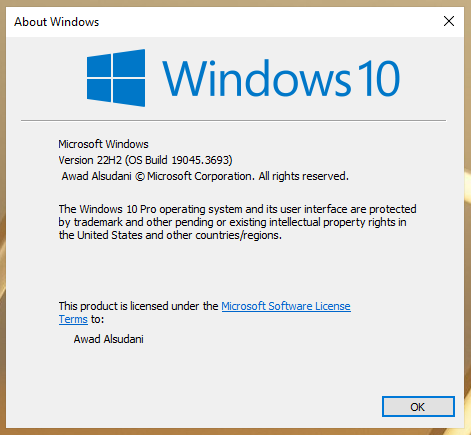Click the OK button
The height and width of the screenshot is (435, 471).
click(x=418, y=406)
